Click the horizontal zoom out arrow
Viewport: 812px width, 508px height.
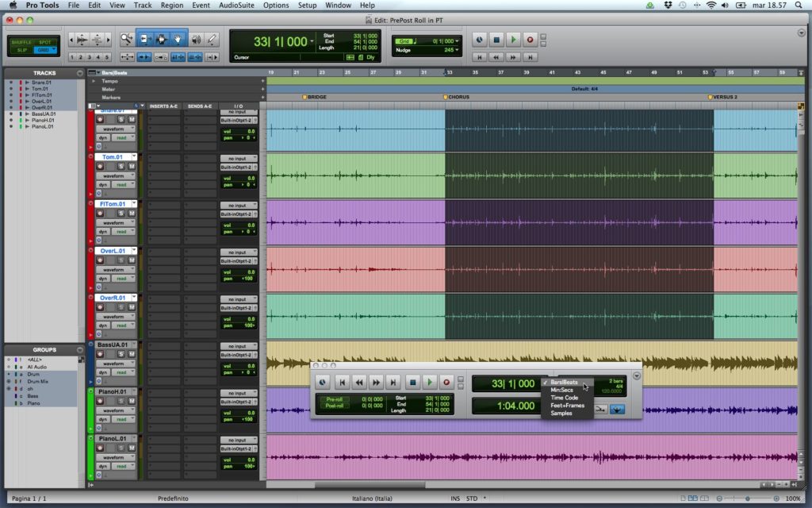click(x=71, y=40)
